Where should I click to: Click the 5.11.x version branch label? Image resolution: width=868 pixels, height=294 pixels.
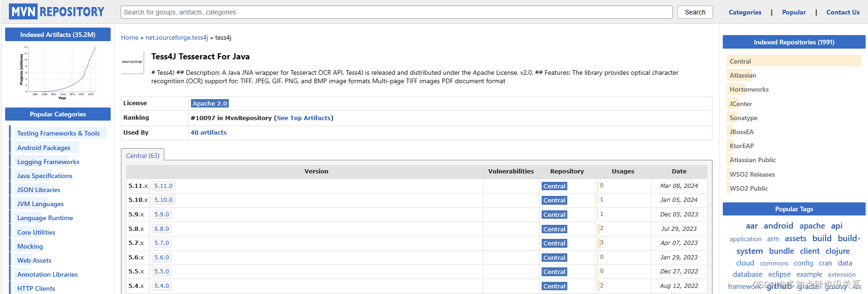click(x=138, y=186)
